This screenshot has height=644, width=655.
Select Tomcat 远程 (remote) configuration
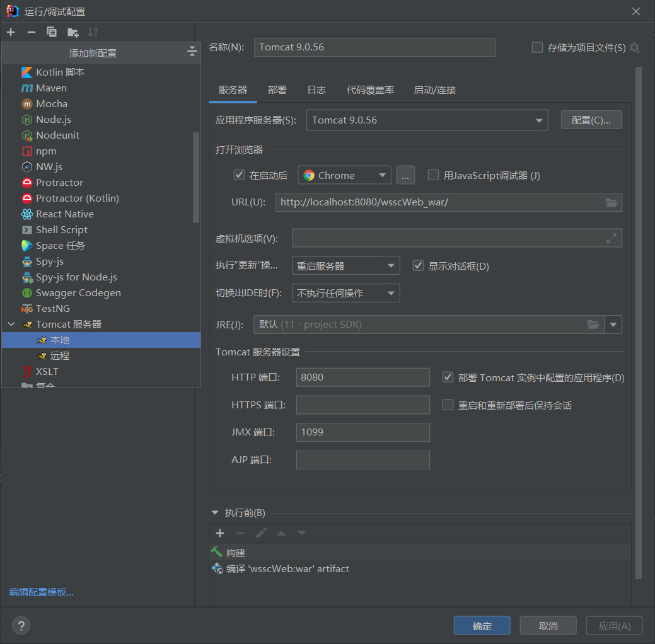pyautogui.click(x=101, y=356)
